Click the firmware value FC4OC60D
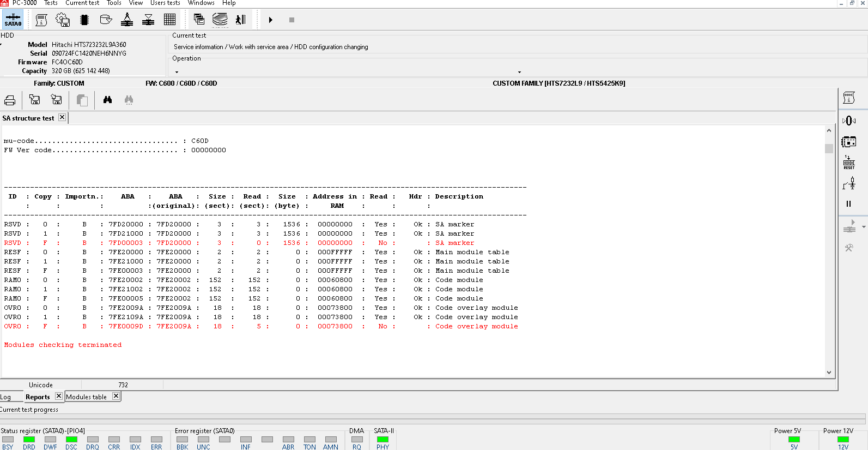Image resolution: width=868 pixels, height=450 pixels. tap(67, 62)
